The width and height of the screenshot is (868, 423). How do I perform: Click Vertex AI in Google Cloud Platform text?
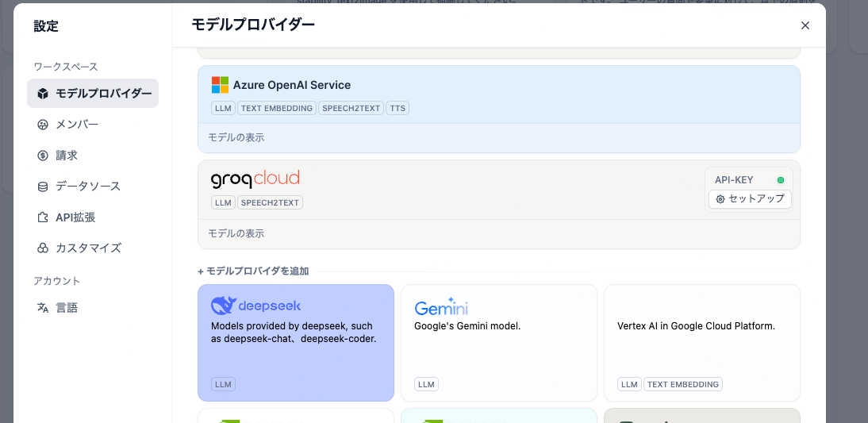click(x=696, y=326)
